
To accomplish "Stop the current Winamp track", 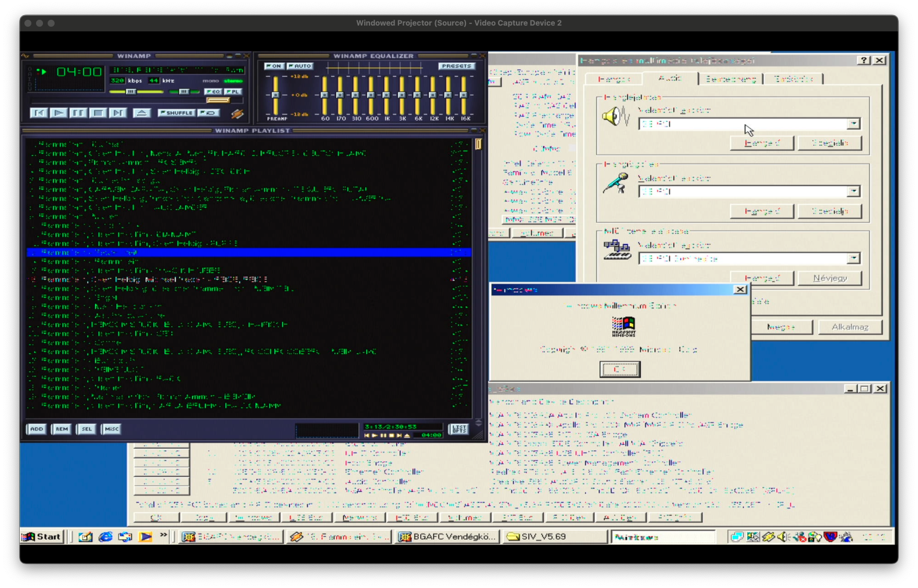I will [98, 113].
